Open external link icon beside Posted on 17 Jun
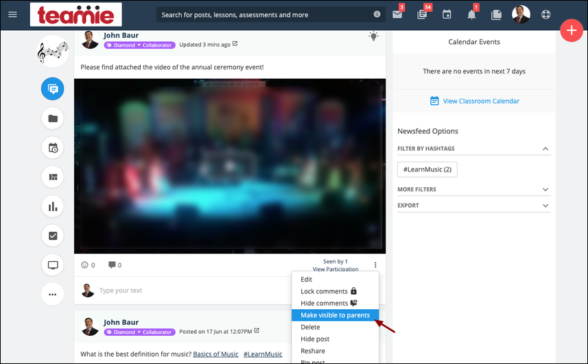 point(257,330)
